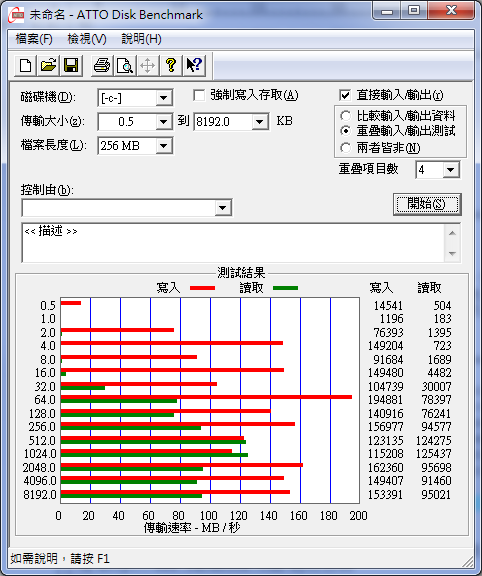This screenshot has height=576, width=482.
Task: Click the window resize grip in status bar
Action: [x=467, y=561]
